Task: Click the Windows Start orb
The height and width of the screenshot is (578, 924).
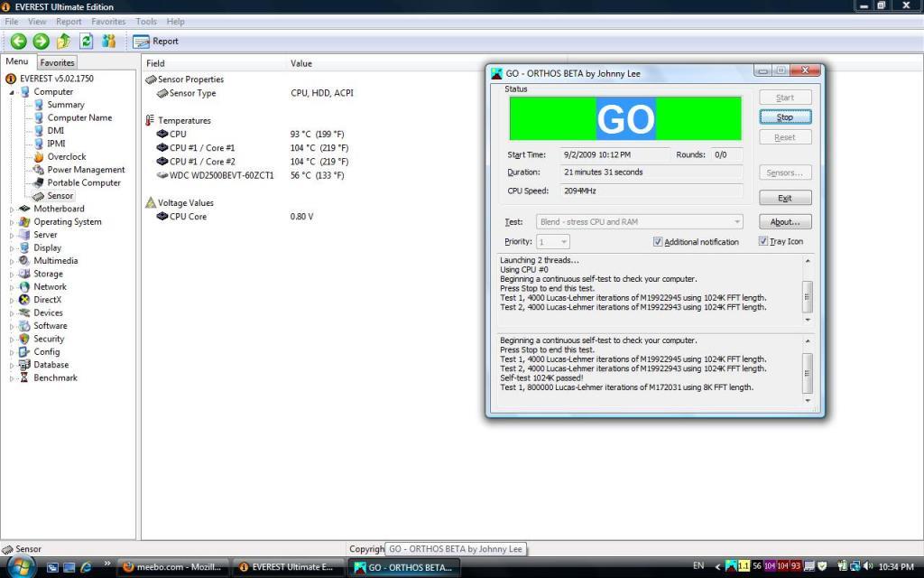Action: coord(21,567)
